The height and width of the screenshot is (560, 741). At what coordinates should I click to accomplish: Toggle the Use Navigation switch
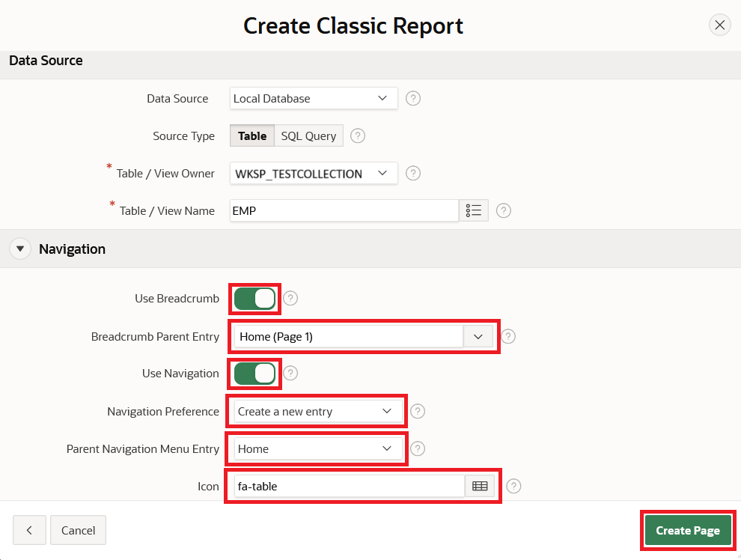click(254, 374)
